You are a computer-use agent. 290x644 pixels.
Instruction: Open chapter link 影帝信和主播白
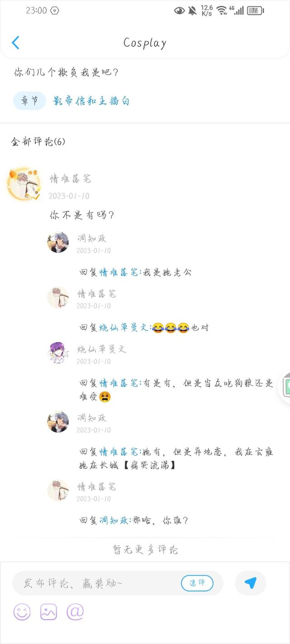pos(91,100)
